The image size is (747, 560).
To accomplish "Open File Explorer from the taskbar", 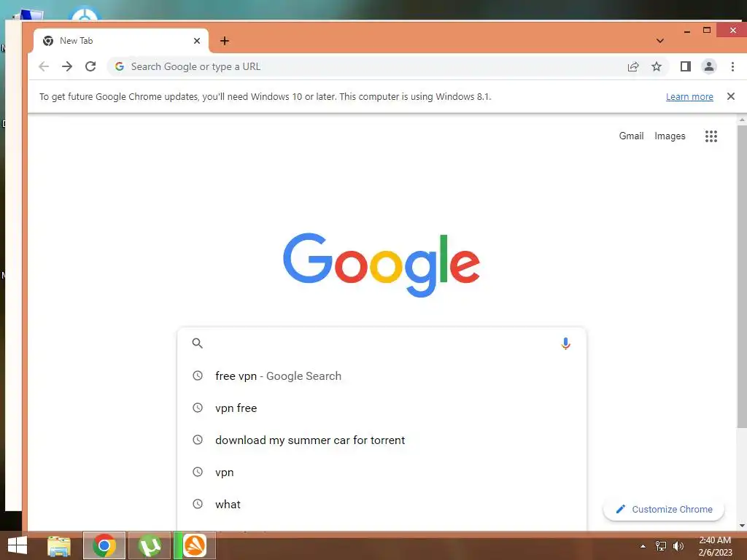I will 59,545.
